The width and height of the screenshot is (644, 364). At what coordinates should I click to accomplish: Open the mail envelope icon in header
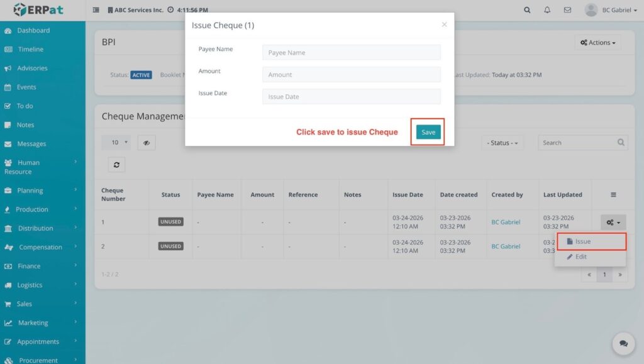click(x=567, y=10)
